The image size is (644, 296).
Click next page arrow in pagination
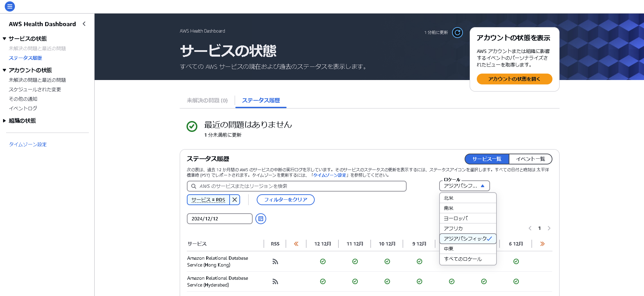point(549,228)
